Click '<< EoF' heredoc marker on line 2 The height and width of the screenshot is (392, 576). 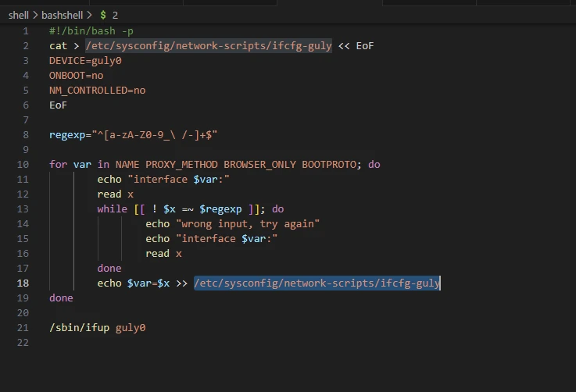click(x=356, y=46)
